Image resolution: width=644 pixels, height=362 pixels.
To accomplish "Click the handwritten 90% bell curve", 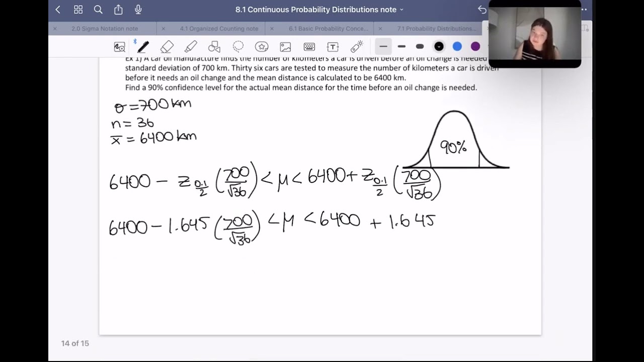I will click(455, 140).
